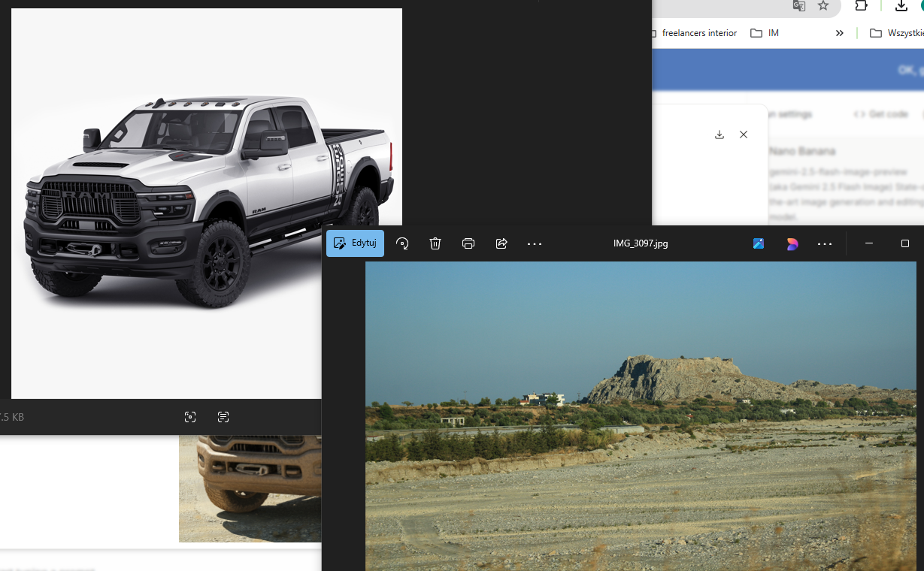The height and width of the screenshot is (571, 924).
Task: Share IMG_3097.jpg using the share icon
Action: click(501, 243)
